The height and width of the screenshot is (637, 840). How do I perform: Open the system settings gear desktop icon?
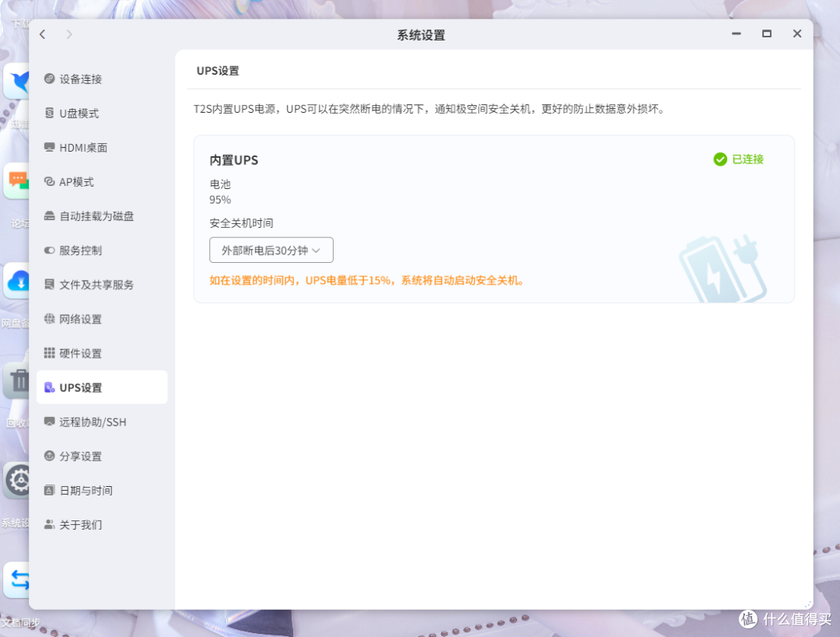point(18,481)
